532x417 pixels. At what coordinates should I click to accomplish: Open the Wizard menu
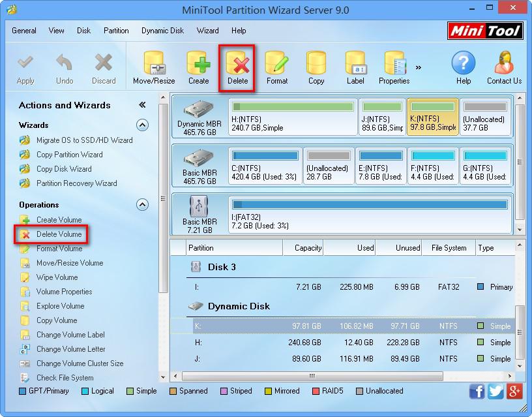(x=207, y=31)
